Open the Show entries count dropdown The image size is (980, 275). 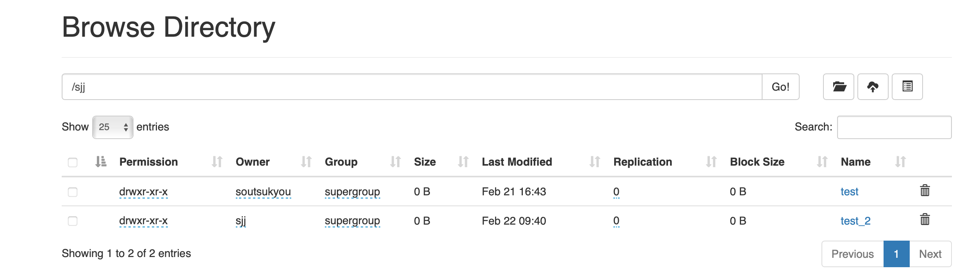pyautogui.click(x=112, y=127)
